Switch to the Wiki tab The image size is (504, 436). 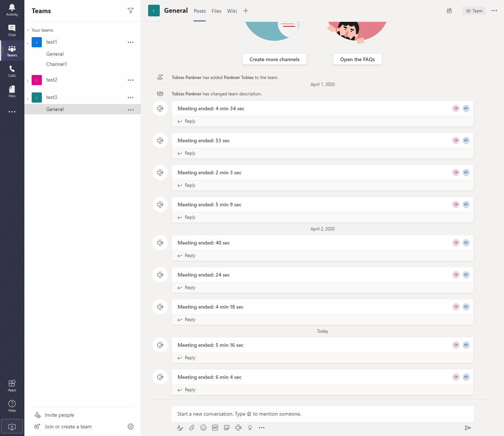pos(232,11)
